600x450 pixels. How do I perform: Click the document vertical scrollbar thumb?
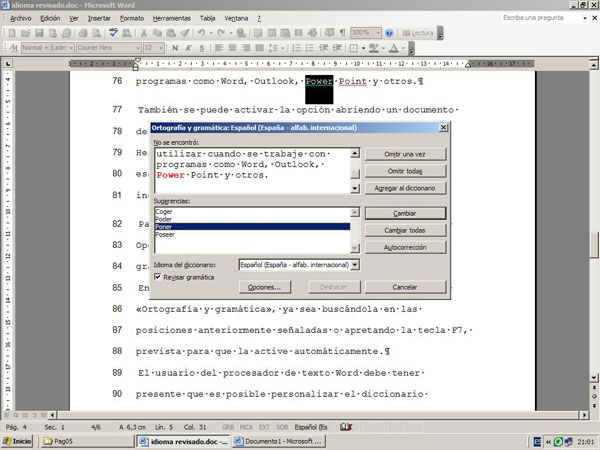(x=593, y=245)
